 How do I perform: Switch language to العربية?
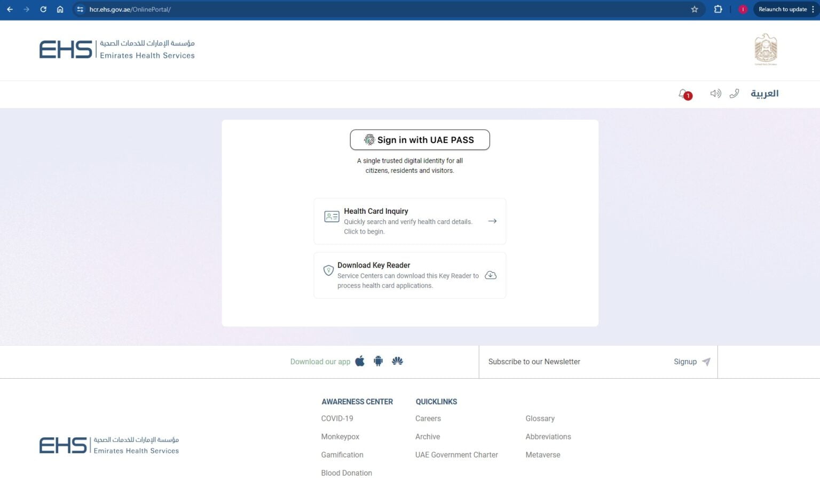[764, 93]
